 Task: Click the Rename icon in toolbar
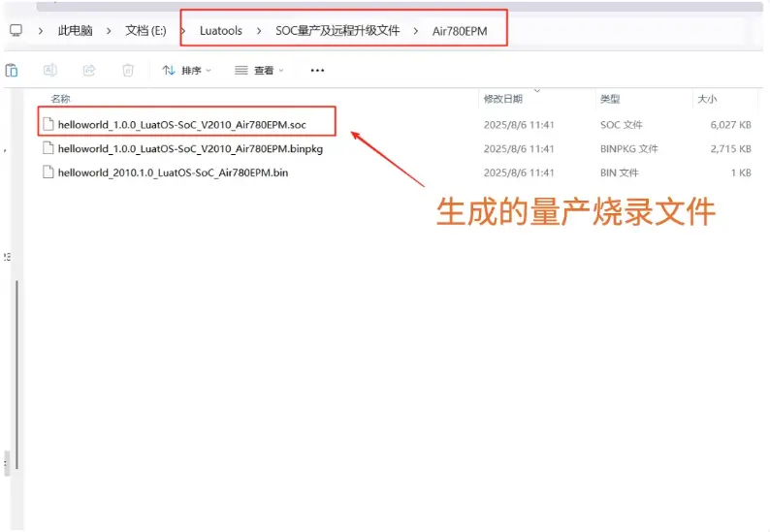point(50,70)
